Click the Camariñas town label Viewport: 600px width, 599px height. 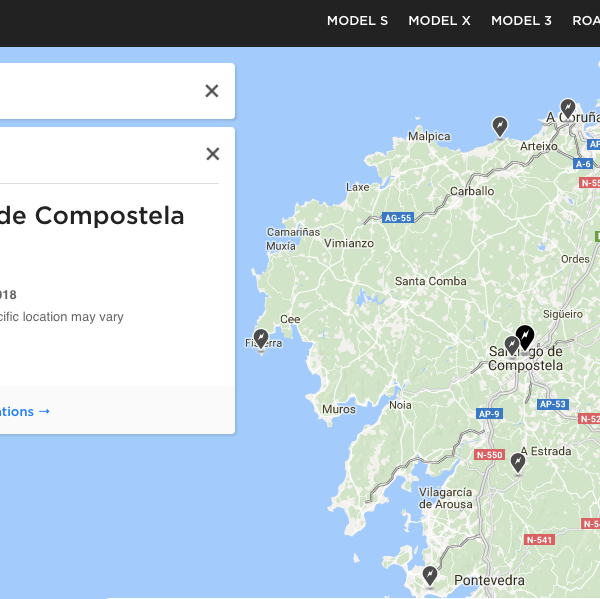pyautogui.click(x=293, y=232)
